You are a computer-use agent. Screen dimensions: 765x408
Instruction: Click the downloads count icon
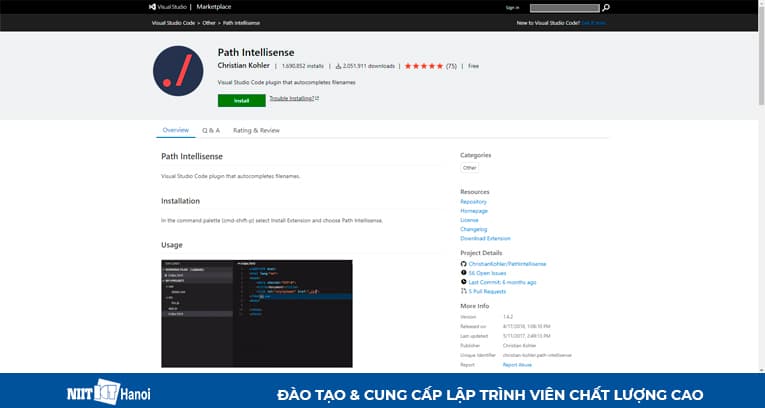pyautogui.click(x=339, y=66)
